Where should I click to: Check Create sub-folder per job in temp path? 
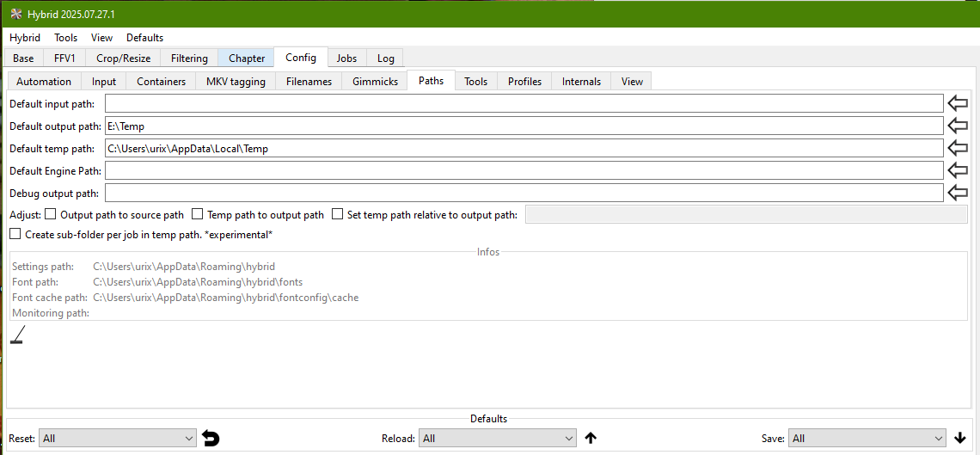15,234
